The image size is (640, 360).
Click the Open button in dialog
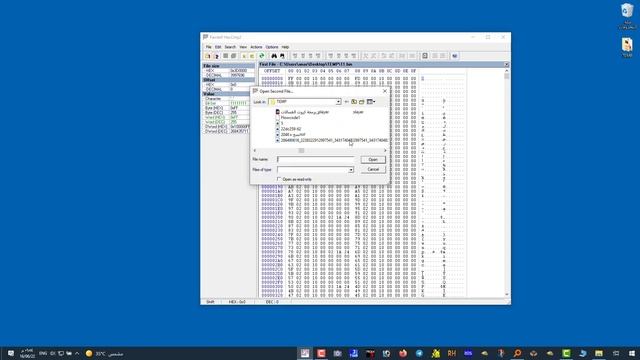pos(373,160)
